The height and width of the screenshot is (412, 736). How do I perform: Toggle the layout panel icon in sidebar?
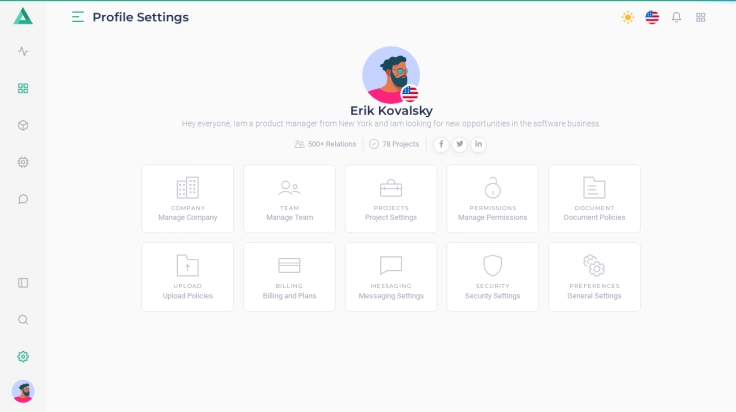23,283
